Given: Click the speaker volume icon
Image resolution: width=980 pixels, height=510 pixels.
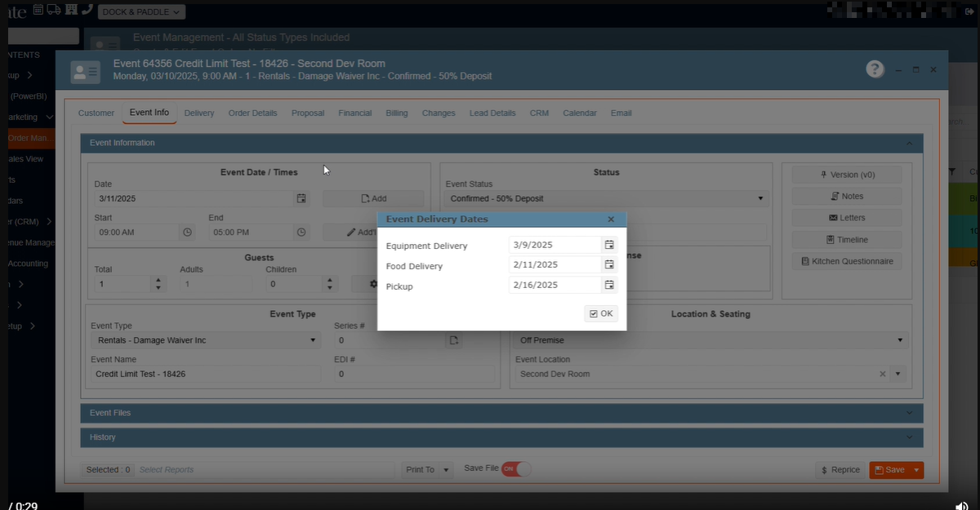Looking at the screenshot, I should click(961, 504).
